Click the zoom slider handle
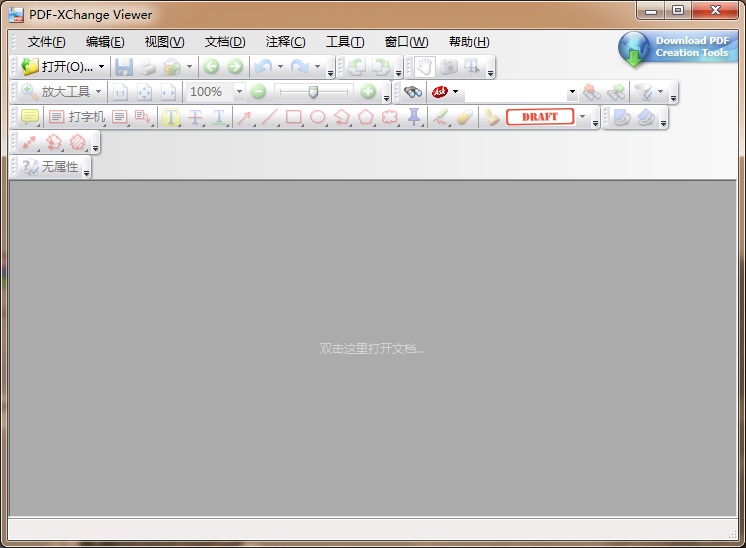746x548 pixels. 313,92
